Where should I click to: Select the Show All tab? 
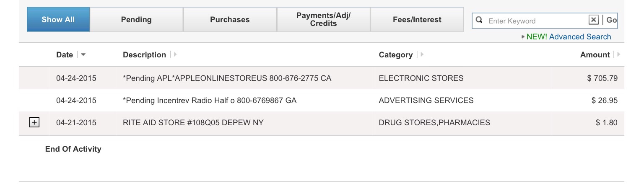[58, 19]
